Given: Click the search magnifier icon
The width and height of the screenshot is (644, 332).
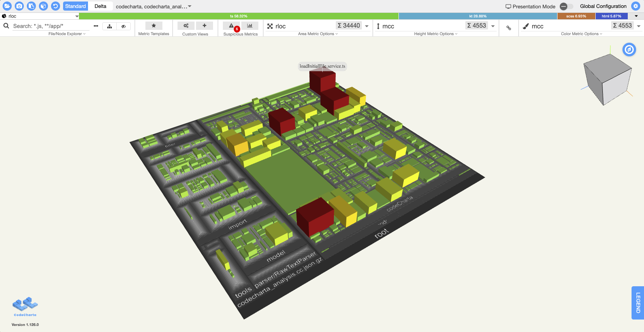Looking at the screenshot, I should click(6, 26).
